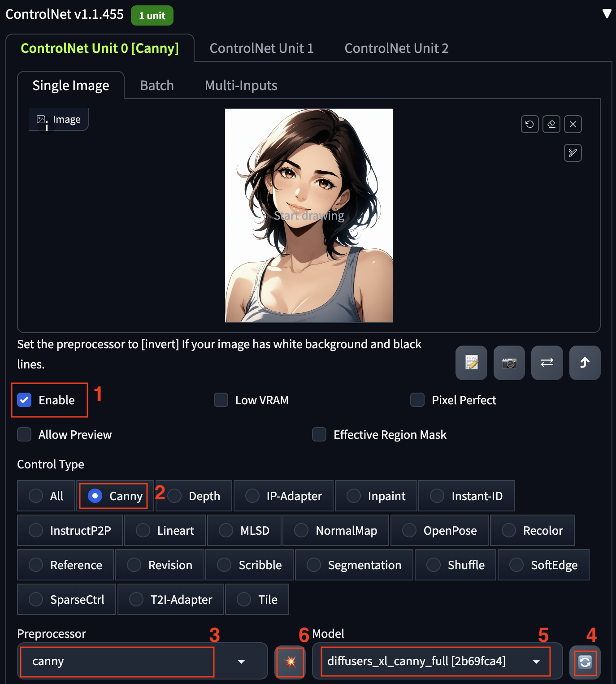The height and width of the screenshot is (684, 616).
Task: Select the All control type
Action: tap(46, 496)
